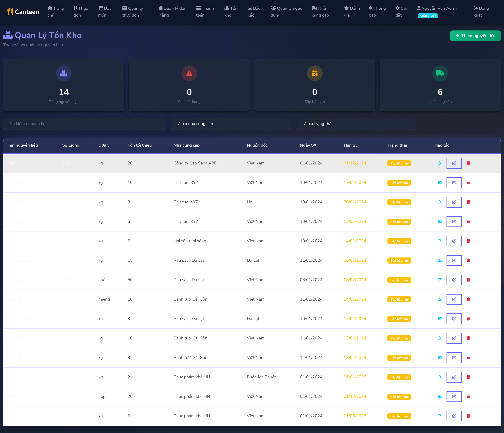Screen dimensions: 504x433
Task: Edit the row expiring 15/01/2024
Action: coord(454,221)
